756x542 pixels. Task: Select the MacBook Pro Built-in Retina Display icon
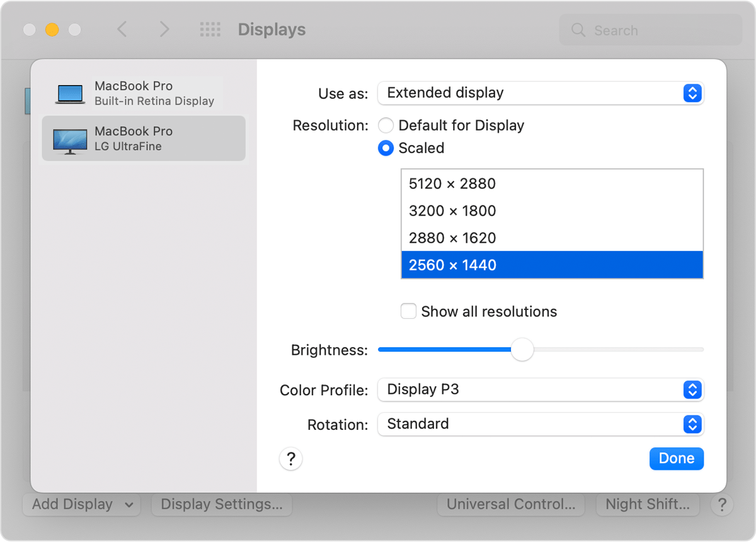[x=69, y=92]
